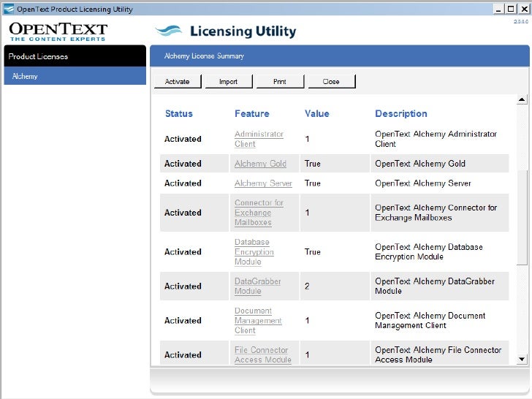Open Connector for Exchange Mailboxes link
The width and height of the screenshot is (532, 399).
click(259, 213)
